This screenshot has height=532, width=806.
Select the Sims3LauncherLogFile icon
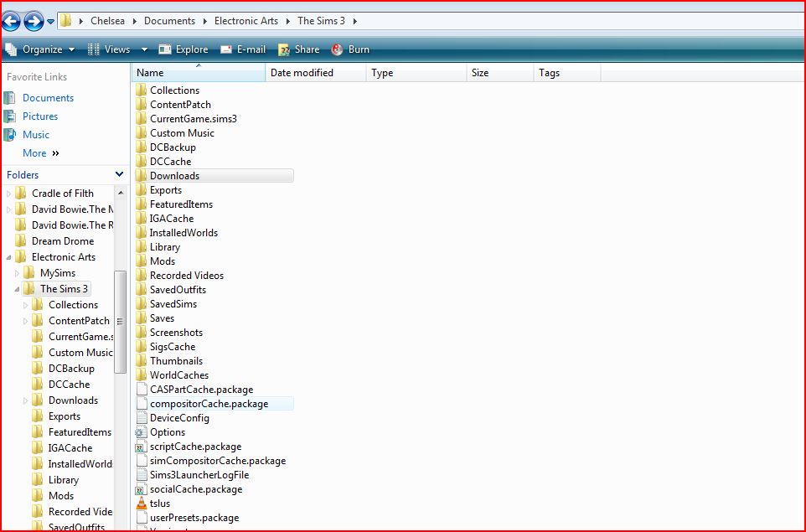click(x=142, y=475)
